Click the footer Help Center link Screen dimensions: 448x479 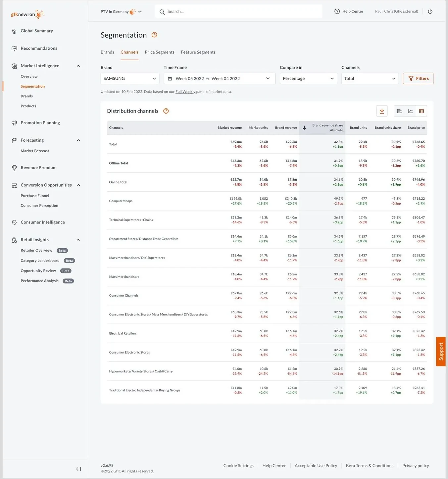pyautogui.click(x=274, y=466)
